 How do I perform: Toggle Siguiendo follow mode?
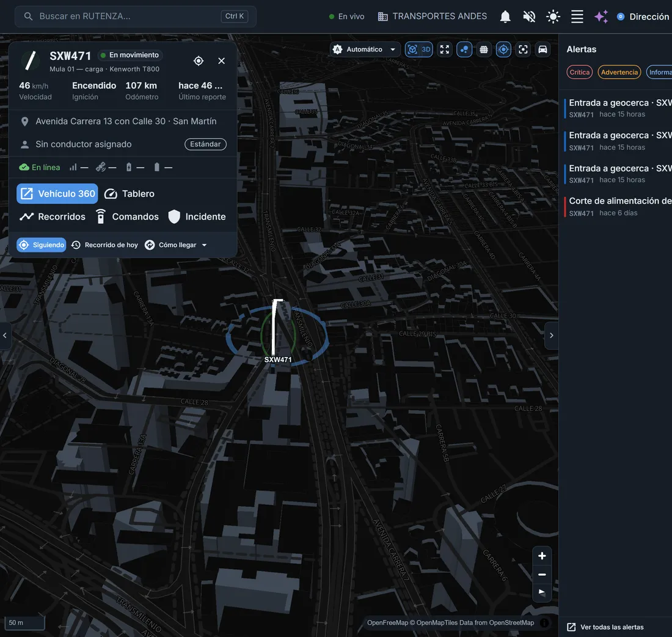42,245
